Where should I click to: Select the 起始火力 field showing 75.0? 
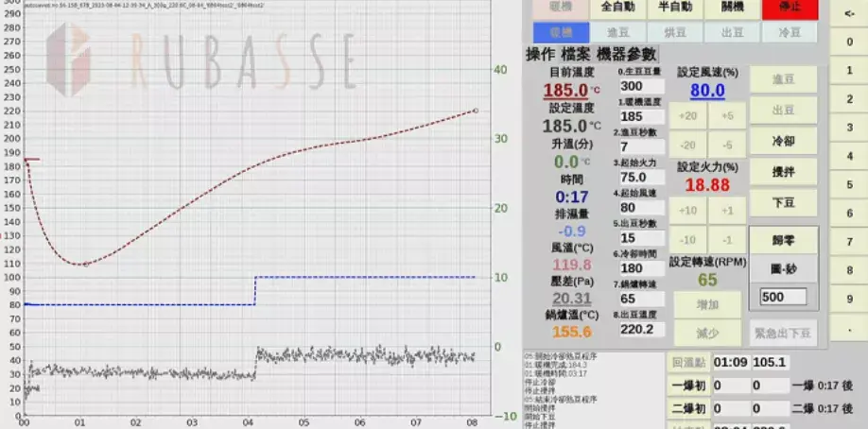642,177
